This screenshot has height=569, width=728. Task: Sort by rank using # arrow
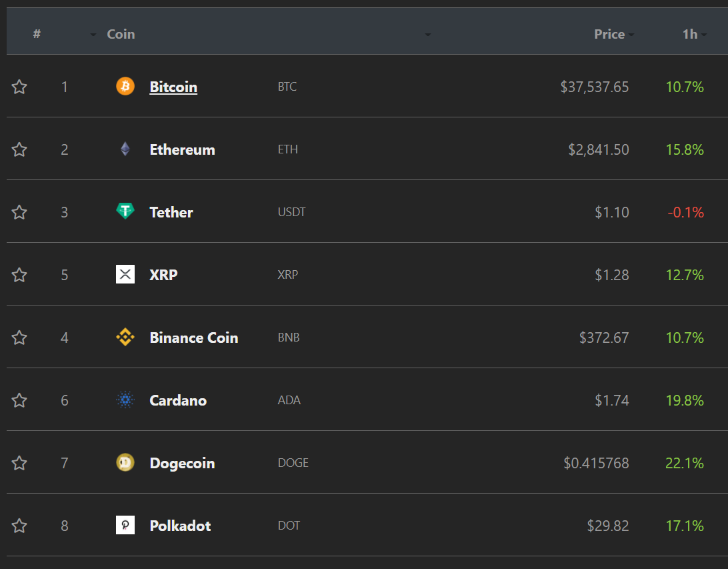[x=93, y=35]
